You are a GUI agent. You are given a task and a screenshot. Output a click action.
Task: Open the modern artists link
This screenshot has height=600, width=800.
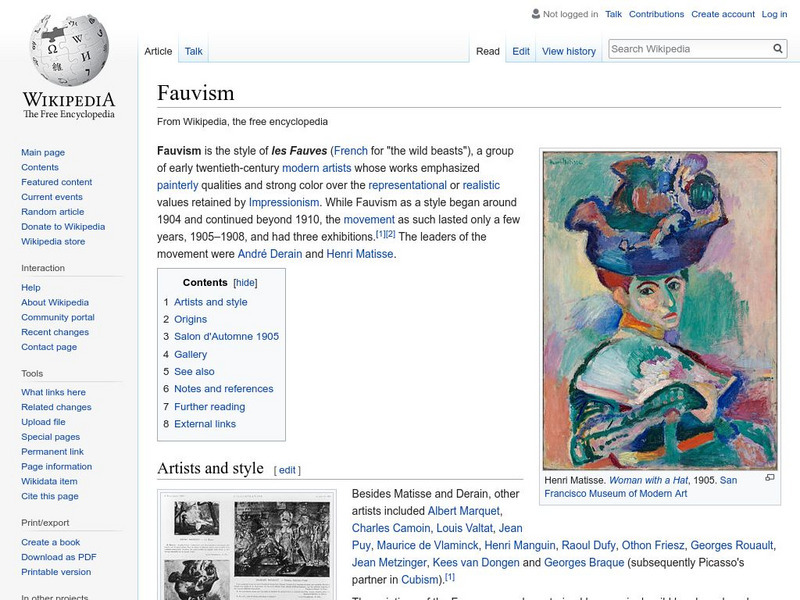(316, 168)
